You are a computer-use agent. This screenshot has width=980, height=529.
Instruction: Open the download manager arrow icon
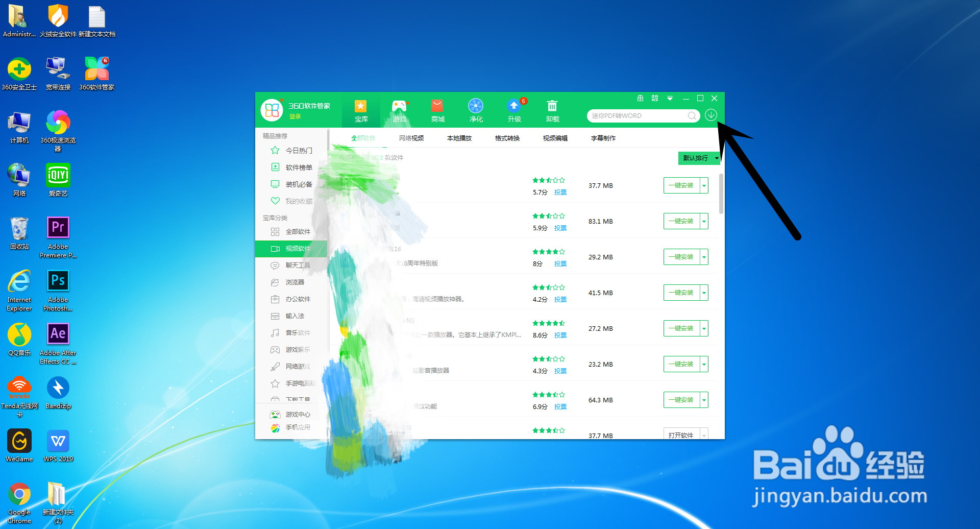(711, 115)
